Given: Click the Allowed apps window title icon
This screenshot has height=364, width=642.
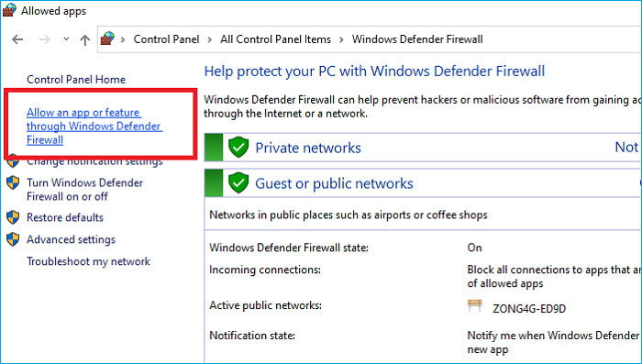Looking at the screenshot, I should [9, 10].
